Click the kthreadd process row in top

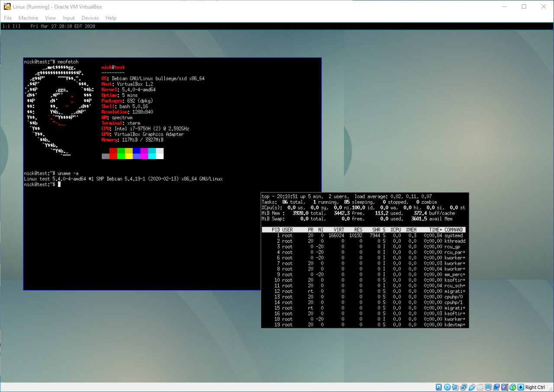pyautogui.click(x=364, y=241)
